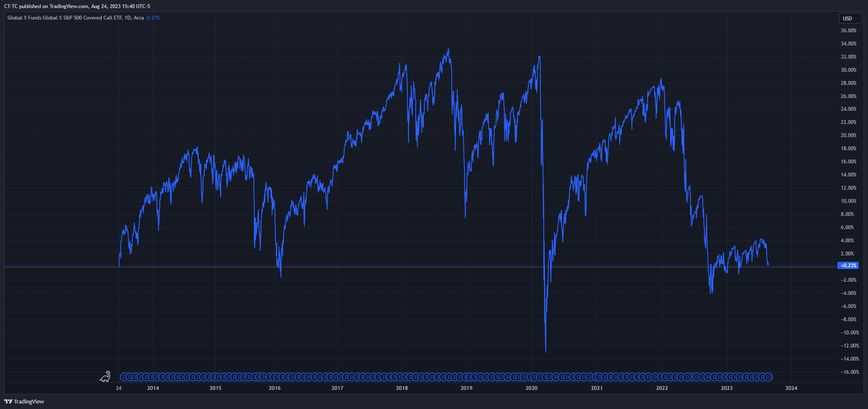Click the 24 date label on the time axis

coord(119,388)
